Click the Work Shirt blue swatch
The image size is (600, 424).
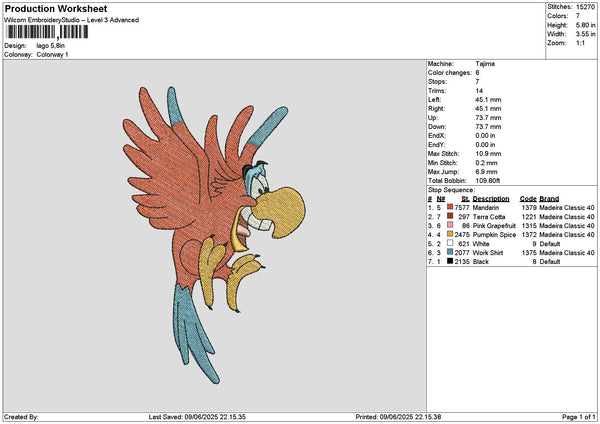click(448, 252)
